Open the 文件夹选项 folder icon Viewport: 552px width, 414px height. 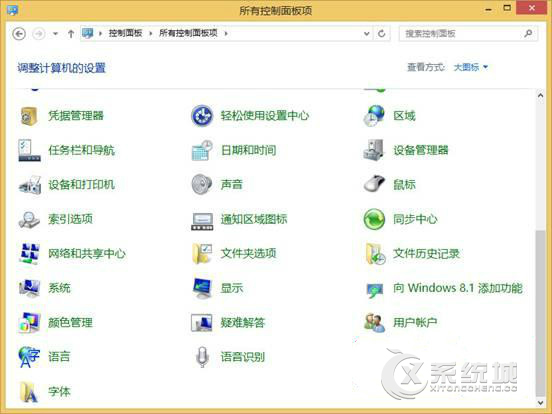202,253
